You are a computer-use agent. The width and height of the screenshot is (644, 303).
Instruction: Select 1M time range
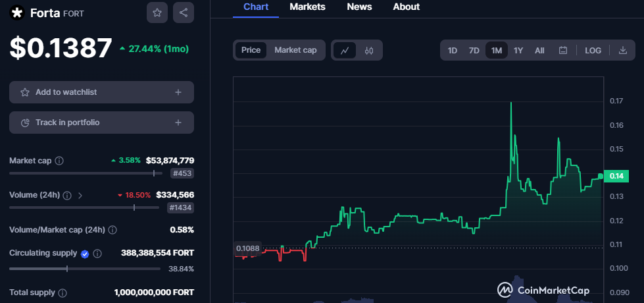pos(497,50)
